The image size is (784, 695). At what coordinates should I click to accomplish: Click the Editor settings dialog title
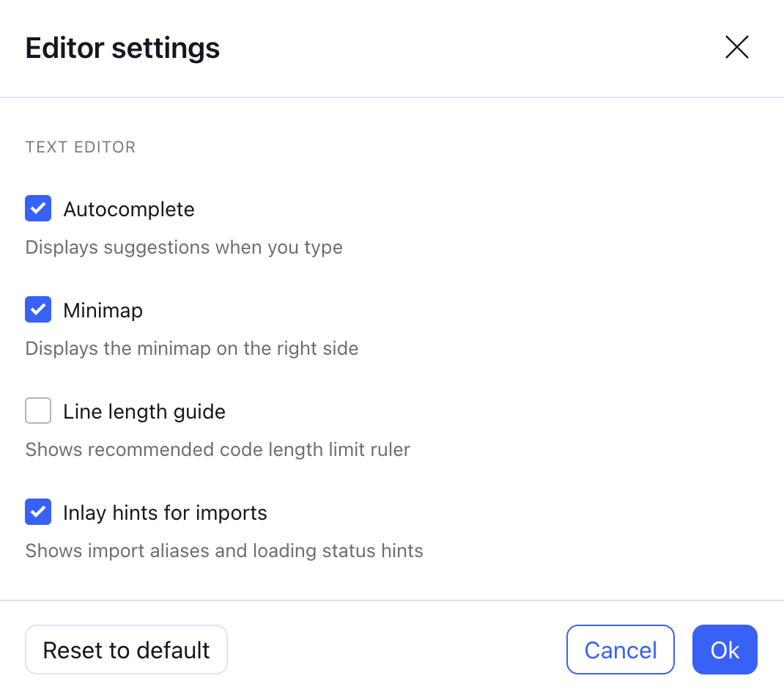click(122, 48)
